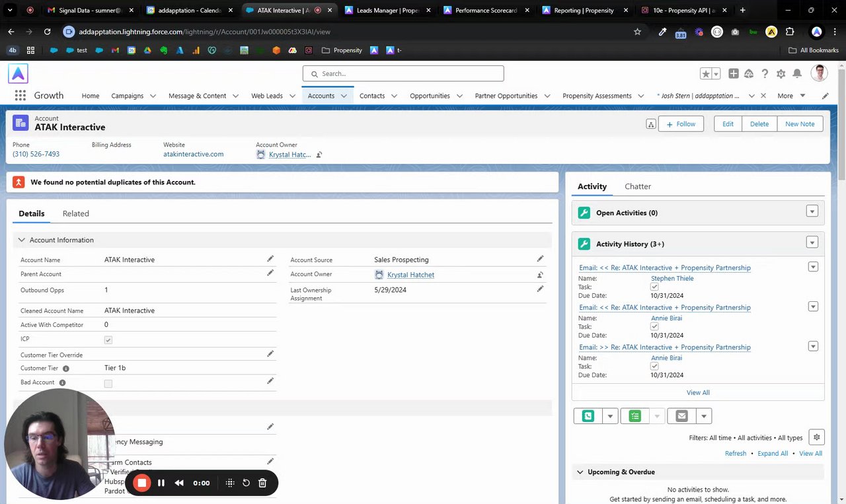View account hierarchy icon

(x=651, y=124)
